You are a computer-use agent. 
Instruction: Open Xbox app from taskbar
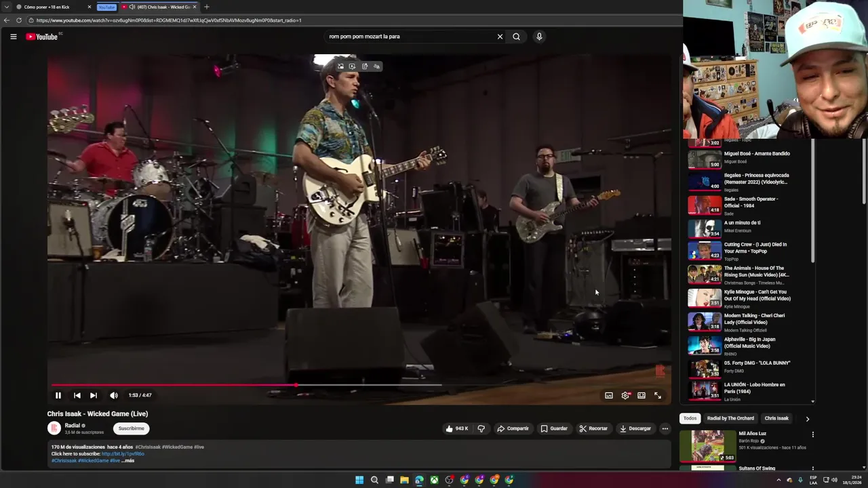(434, 480)
